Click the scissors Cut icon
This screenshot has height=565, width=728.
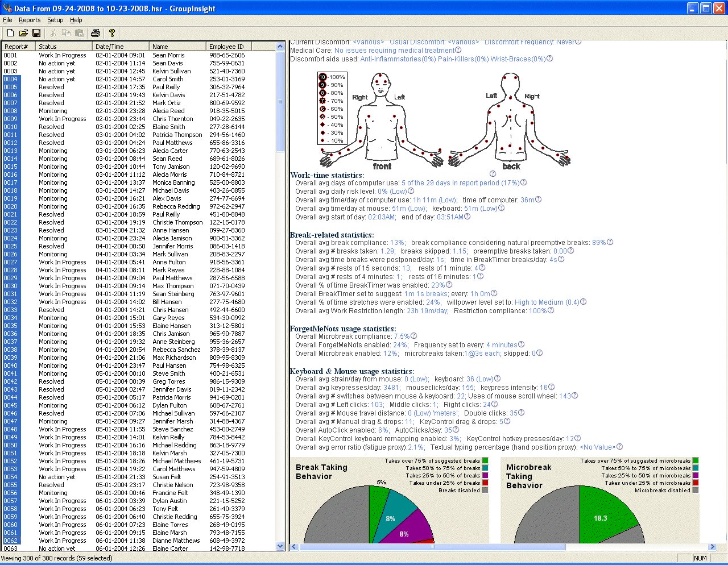[53, 34]
